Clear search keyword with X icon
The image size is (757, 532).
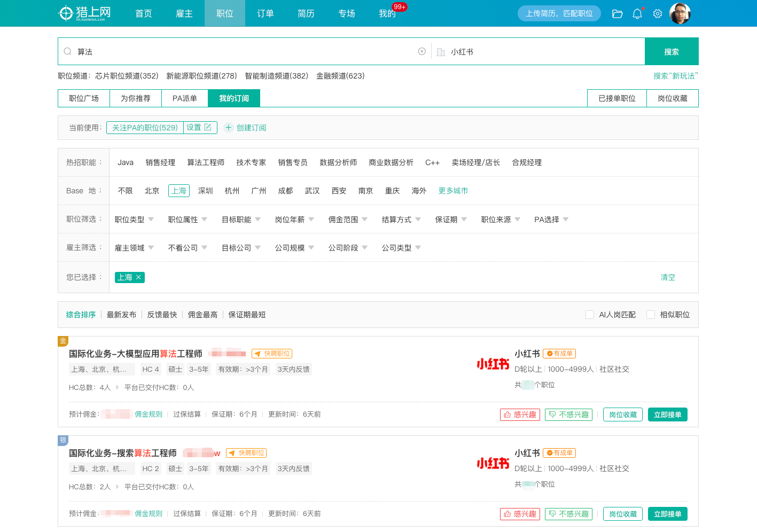click(x=422, y=51)
